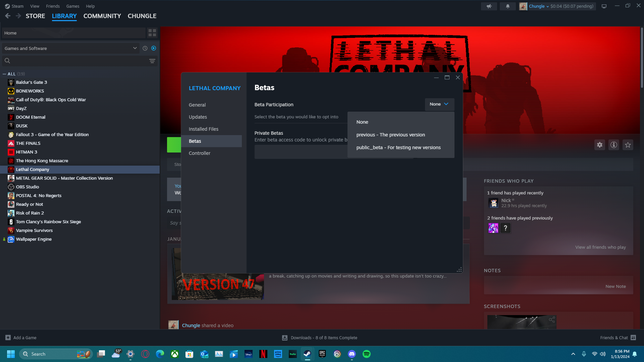
Task: Click the recent activity clock icon
Action: [145, 48]
